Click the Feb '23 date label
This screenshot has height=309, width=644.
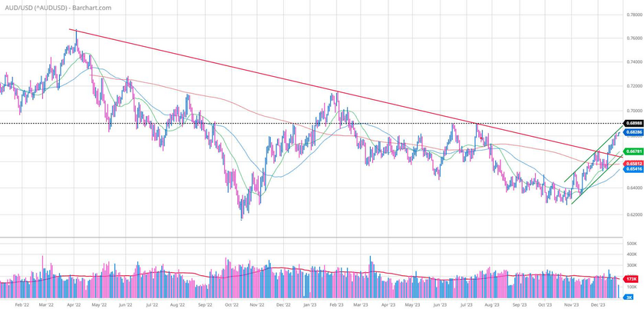tap(336, 304)
